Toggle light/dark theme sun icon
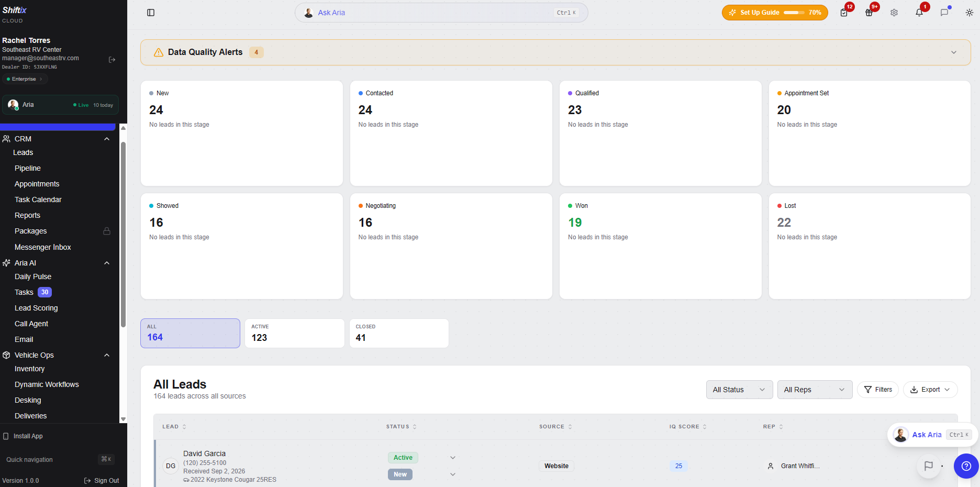This screenshot has height=487, width=980. click(x=970, y=13)
